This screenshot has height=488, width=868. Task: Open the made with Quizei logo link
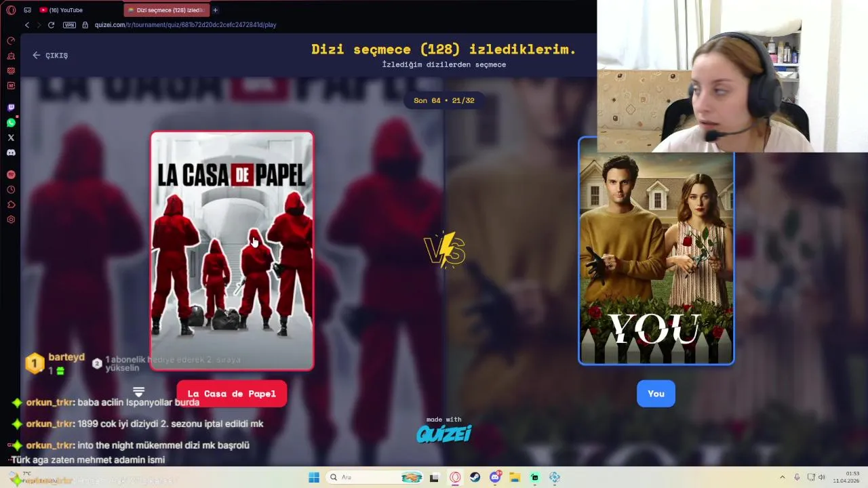[444, 430]
